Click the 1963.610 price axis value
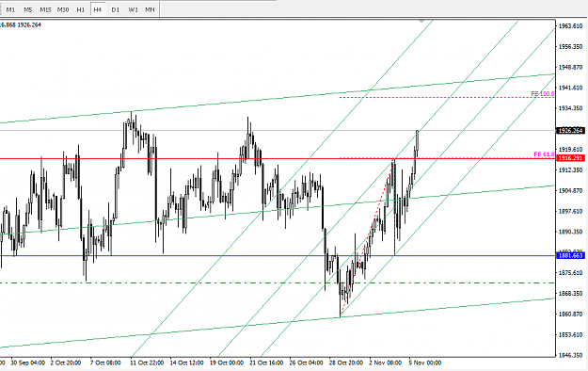Screen dimensions: 588x371 (x=570, y=26)
